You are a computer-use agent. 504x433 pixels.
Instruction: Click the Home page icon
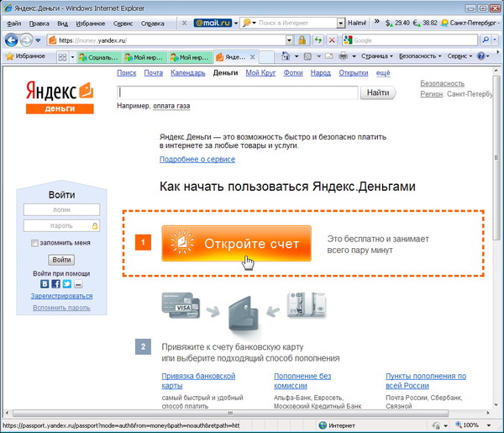coord(286,56)
